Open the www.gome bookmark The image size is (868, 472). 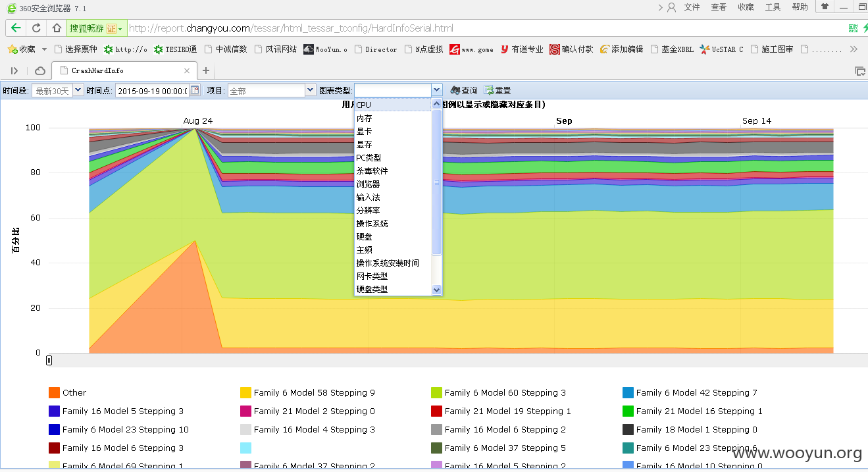tap(471, 49)
